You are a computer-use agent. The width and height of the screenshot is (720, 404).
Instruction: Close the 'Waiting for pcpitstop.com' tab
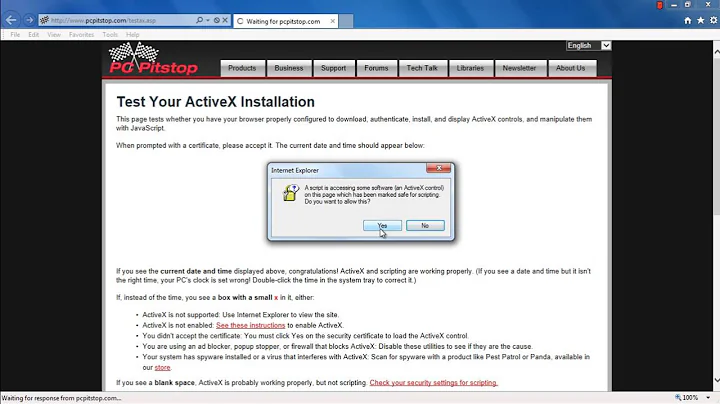[332, 21]
